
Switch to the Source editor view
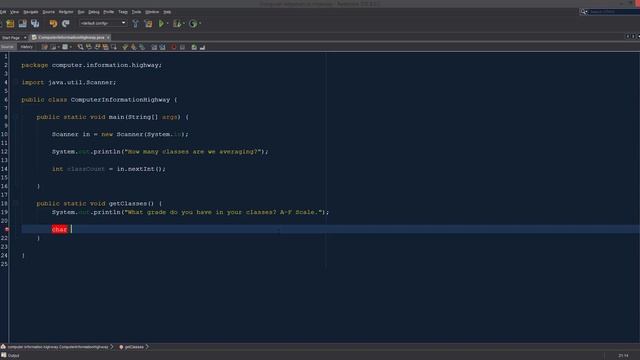7,47
